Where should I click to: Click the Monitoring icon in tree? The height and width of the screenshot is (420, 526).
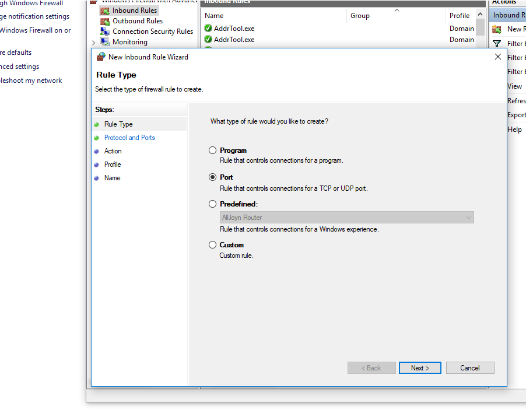pyautogui.click(x=104, y=42)
